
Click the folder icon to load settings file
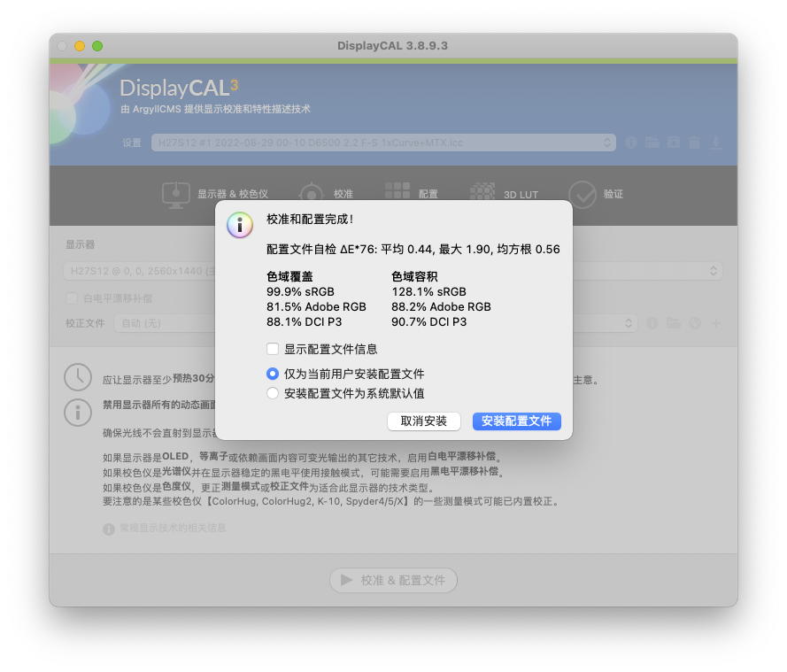[x=652, y=141]
